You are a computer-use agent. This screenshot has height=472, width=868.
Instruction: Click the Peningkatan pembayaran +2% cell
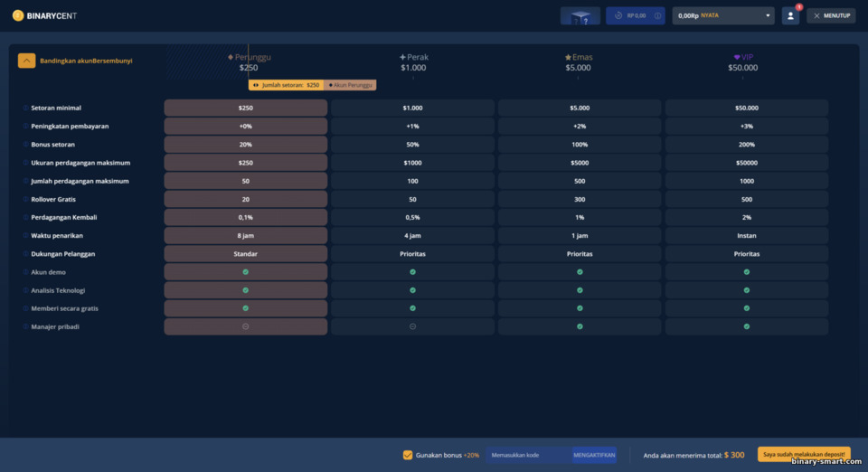[580, 127]
